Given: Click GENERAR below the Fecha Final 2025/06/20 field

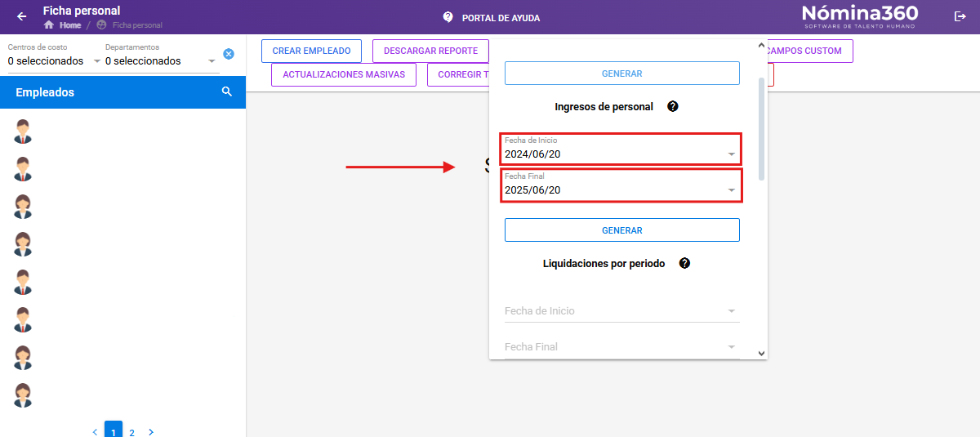Looking at the screenshot, I should 622,230.
